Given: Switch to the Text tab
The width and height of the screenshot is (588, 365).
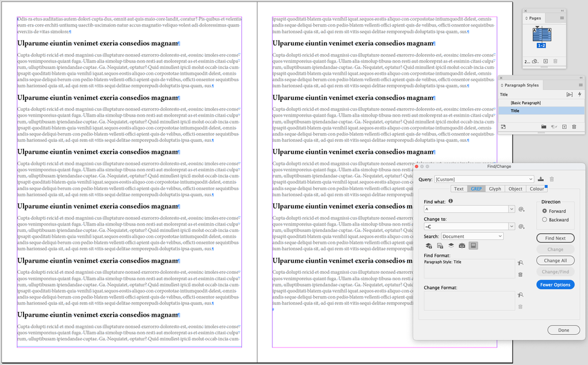Looking at the screenshot, I should [x=459, y=189].
